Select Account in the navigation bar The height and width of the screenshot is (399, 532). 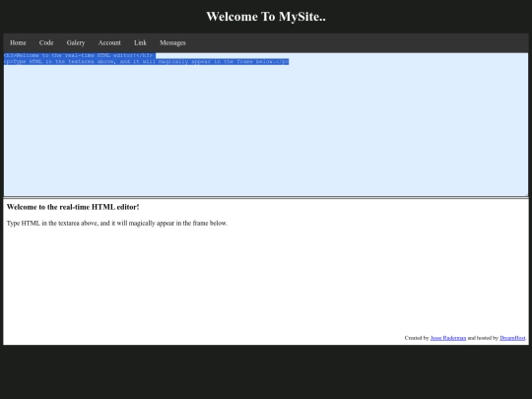tap(109, 42)
